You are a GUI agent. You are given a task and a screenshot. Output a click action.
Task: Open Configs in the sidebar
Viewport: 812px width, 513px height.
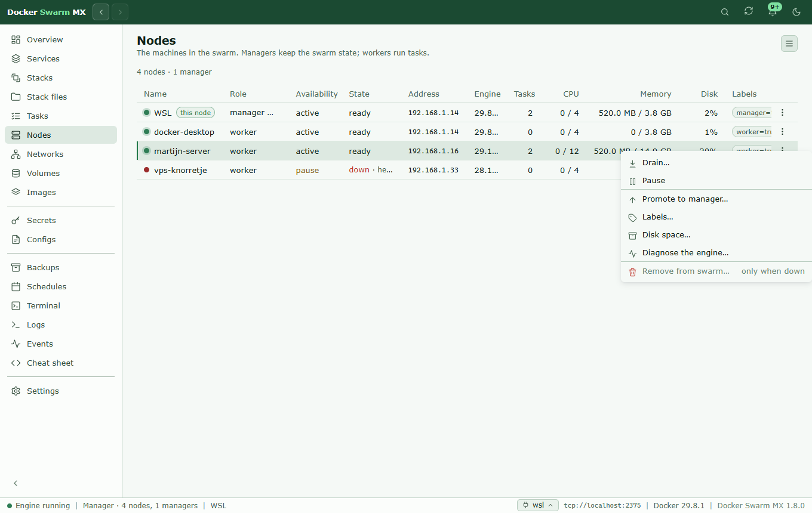coord(61,239)
